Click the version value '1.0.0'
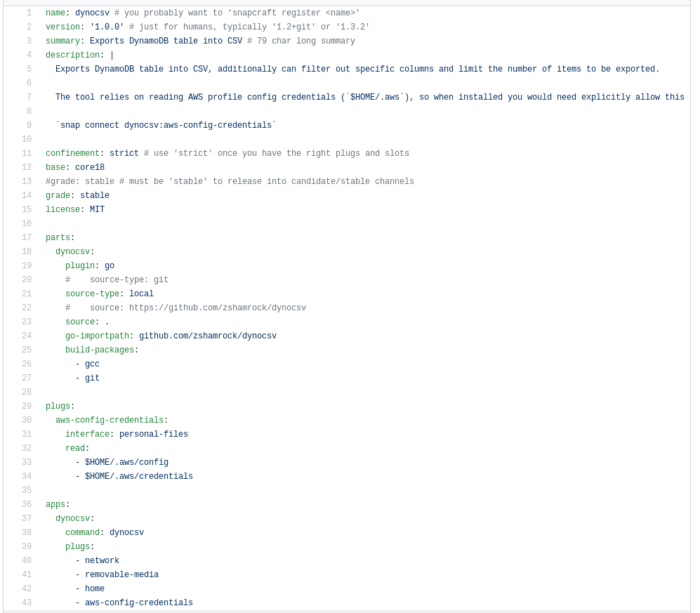The width and height of the screenshot is (700, 613). pyautogui.click(x=107, y=27)
